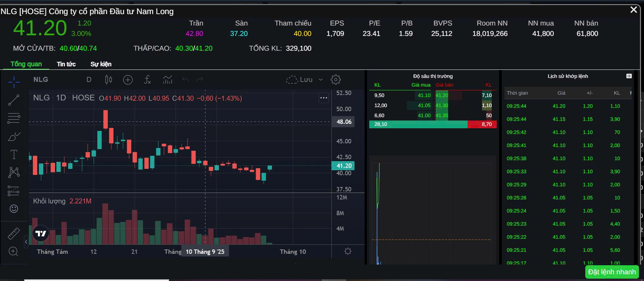Viewport: 644px width, 281px height.
Task: Select the trend line drawing tool
Action: click(x=14, y=100)
